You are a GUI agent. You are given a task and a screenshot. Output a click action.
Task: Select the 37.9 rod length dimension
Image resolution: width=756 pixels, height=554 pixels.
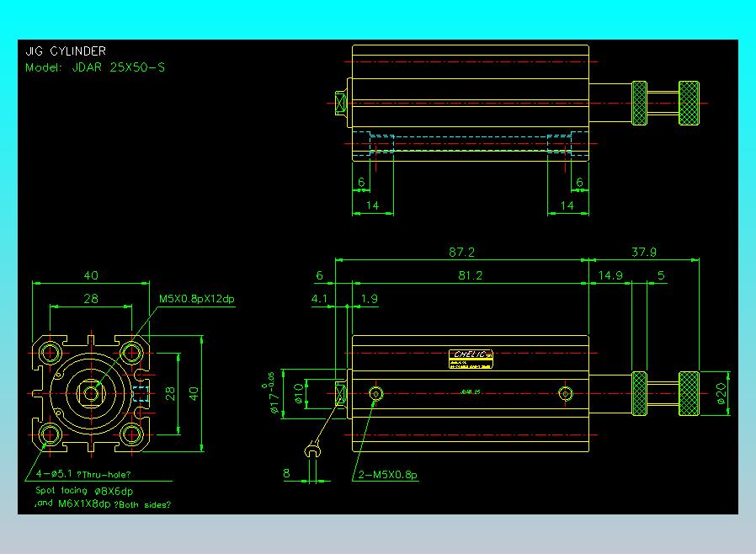click(x=644, y=253)
